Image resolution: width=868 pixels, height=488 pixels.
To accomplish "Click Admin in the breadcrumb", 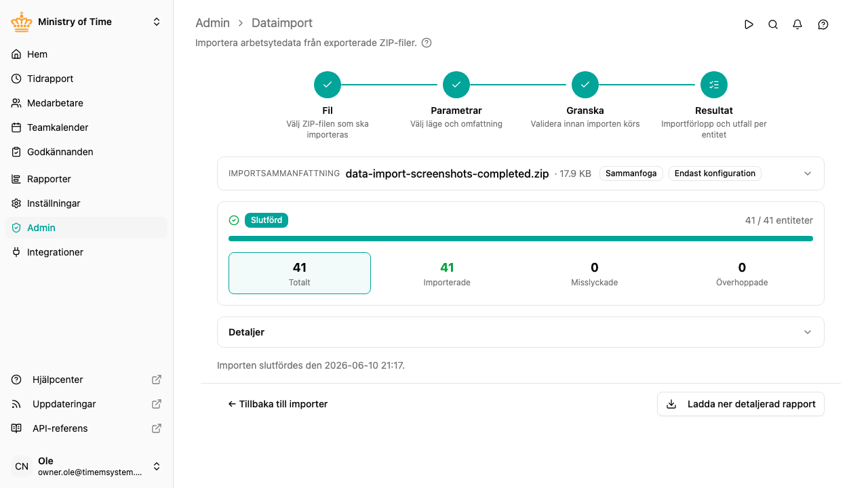I will click(x=213, y=23).
